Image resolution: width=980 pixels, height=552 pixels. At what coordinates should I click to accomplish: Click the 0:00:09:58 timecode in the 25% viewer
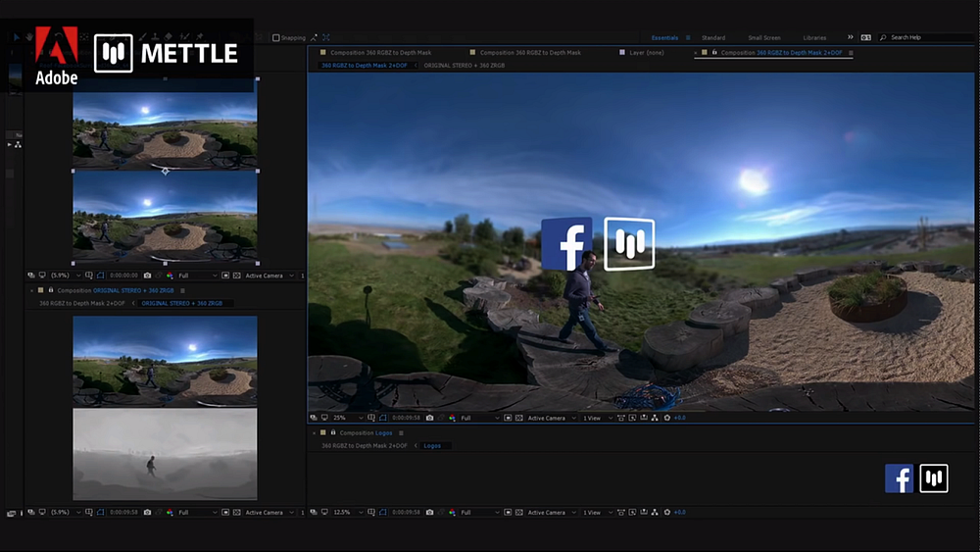[x=407, y=418]
